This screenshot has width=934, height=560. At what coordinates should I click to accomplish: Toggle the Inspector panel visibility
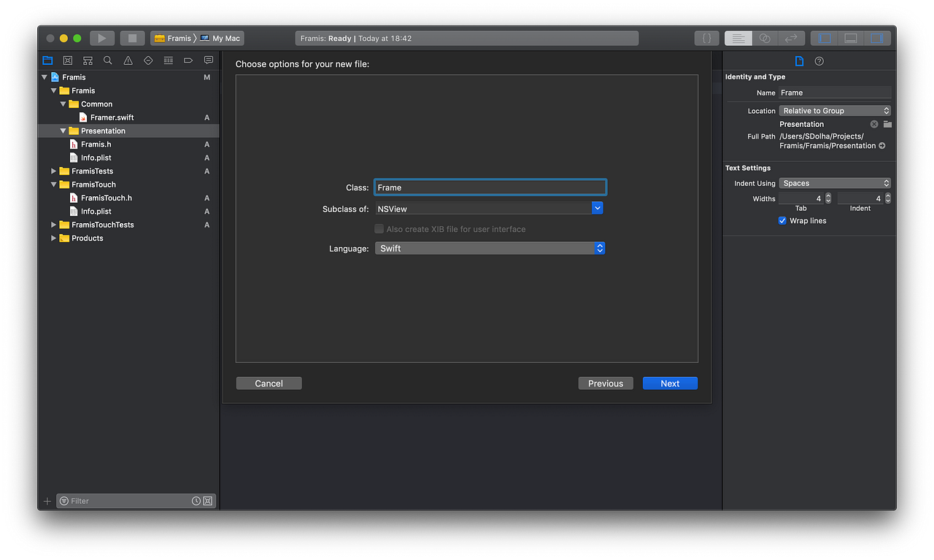tap(877, 37)
